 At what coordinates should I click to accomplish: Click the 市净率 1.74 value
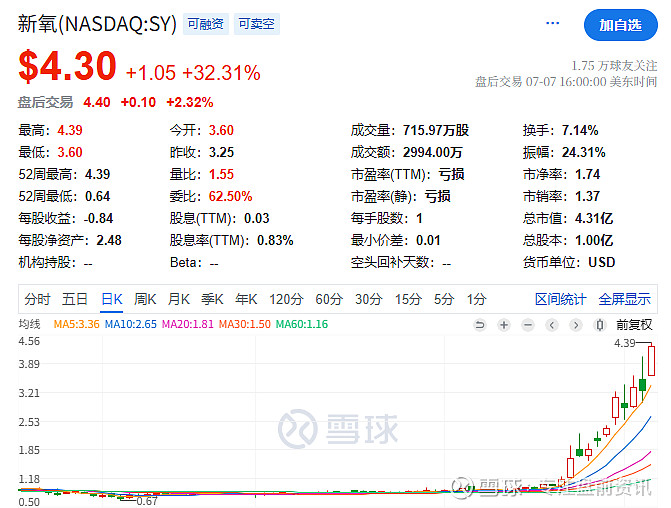pos(587,175)
